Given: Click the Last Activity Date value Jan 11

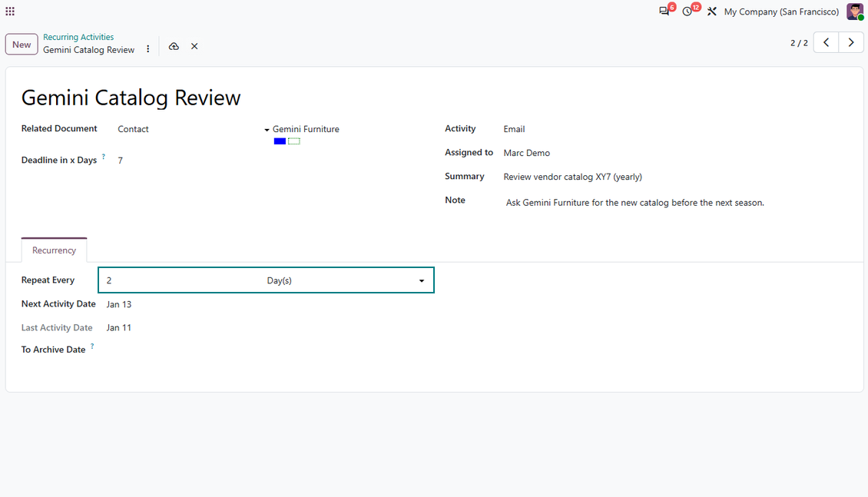Looking at the screenshot, I should click(119, 328).
